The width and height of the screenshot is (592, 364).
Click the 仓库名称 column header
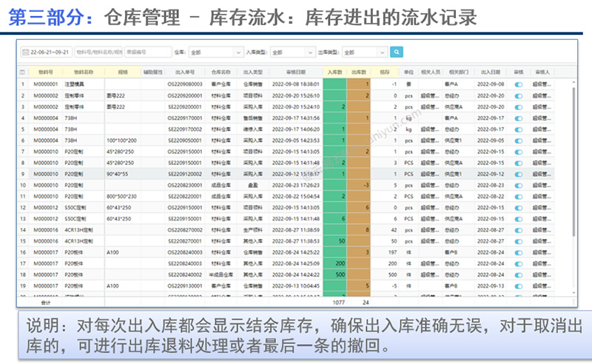point(221,72)
